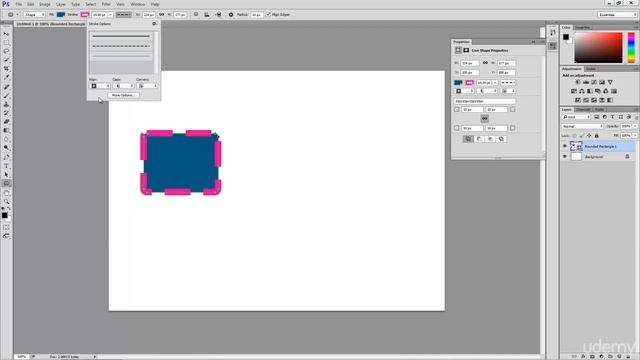
Task: Click the Stroke Options gear menu icon
Action: coord(154,24)
